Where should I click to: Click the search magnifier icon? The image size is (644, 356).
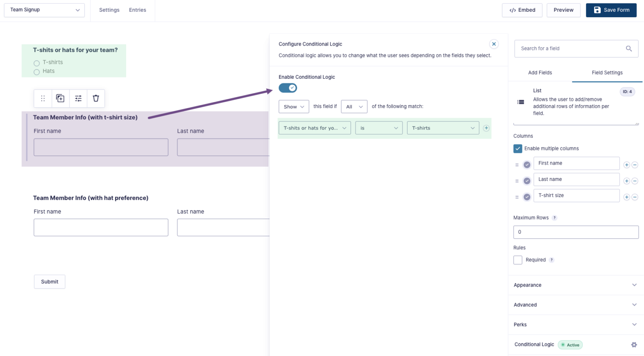click(x=628, y=49)
